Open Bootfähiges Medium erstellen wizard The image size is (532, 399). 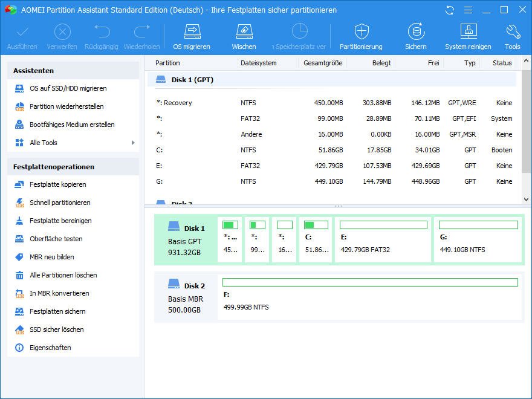(x=72, y=125)
